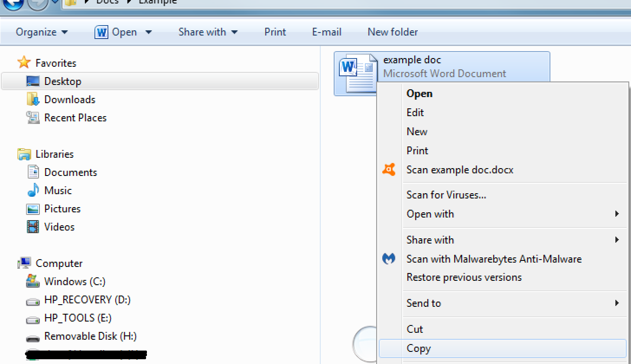
Task: Open the Pictures library
Action: (62, 208)
